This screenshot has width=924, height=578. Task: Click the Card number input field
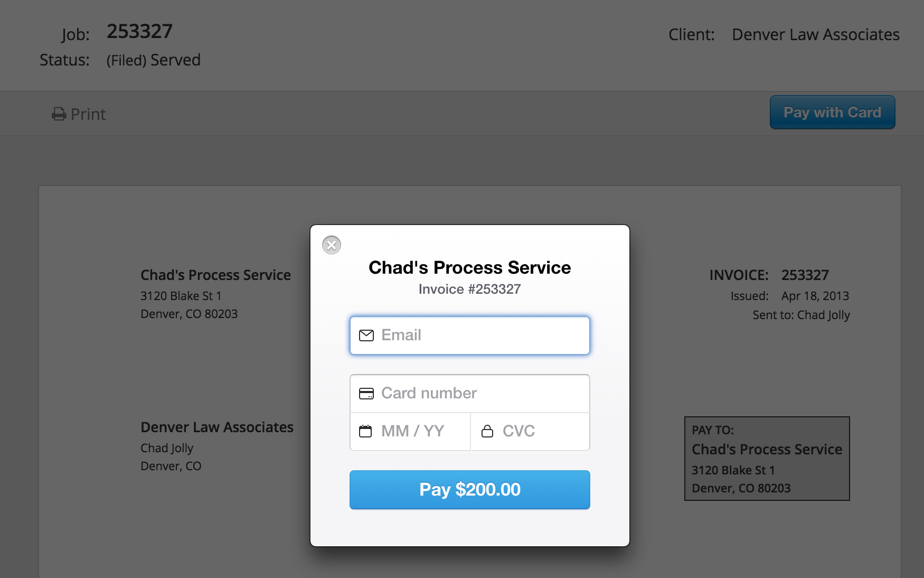coord(469,393)
